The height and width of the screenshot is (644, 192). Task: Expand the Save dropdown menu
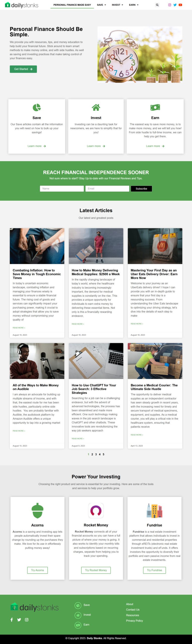101,5
